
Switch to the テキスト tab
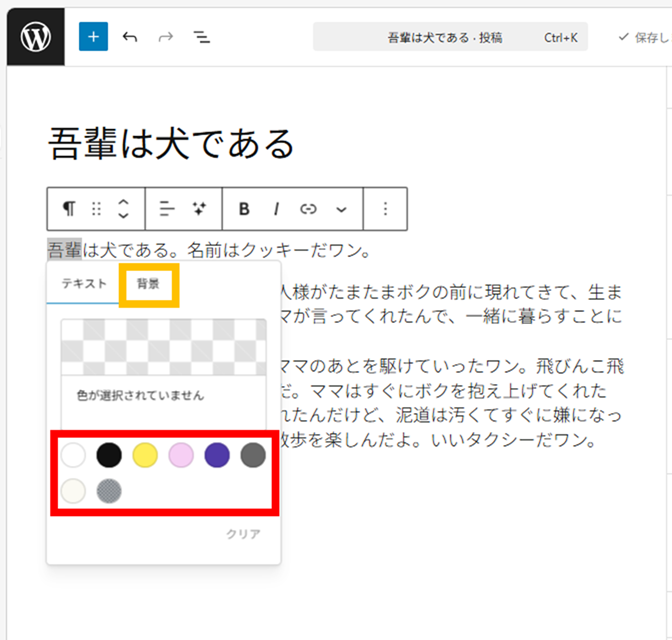pos(84,284)
